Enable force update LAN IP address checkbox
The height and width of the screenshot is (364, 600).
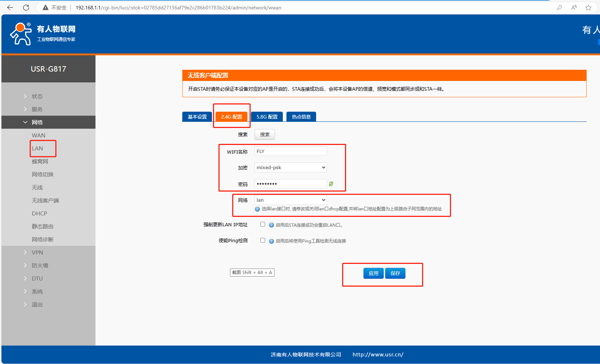263,224
